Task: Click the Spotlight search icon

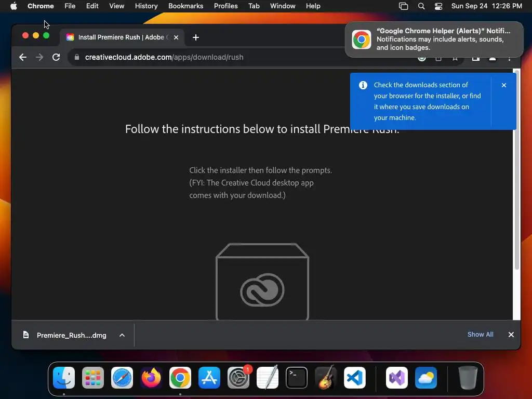Action: 421,6
